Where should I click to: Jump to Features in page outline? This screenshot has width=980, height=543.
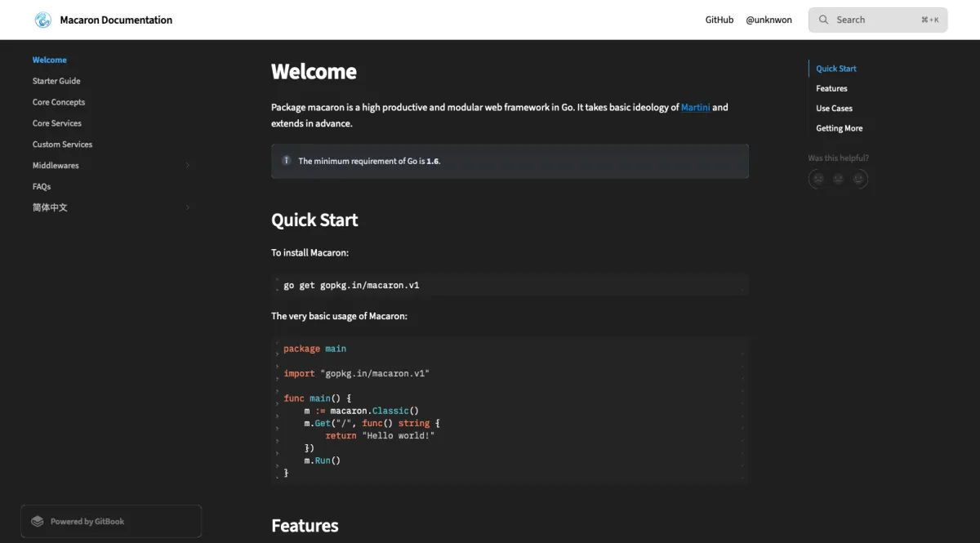[x=831, y=88]
